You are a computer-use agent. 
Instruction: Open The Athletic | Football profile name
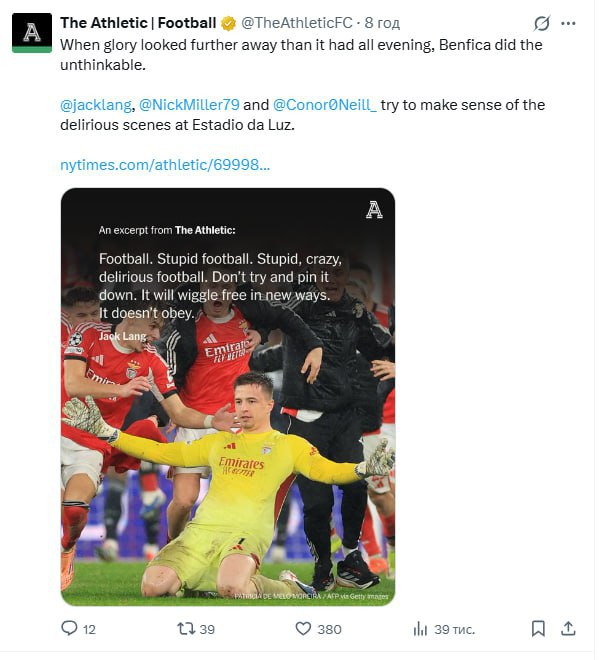pyautogui.click(x=138, y=23)
